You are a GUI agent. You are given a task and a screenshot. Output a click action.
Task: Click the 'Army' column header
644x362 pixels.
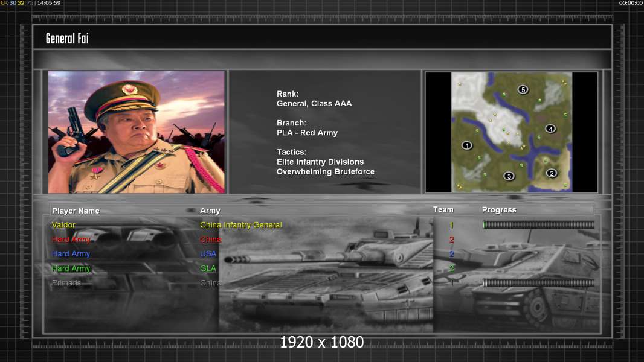[x=210, y=211]
